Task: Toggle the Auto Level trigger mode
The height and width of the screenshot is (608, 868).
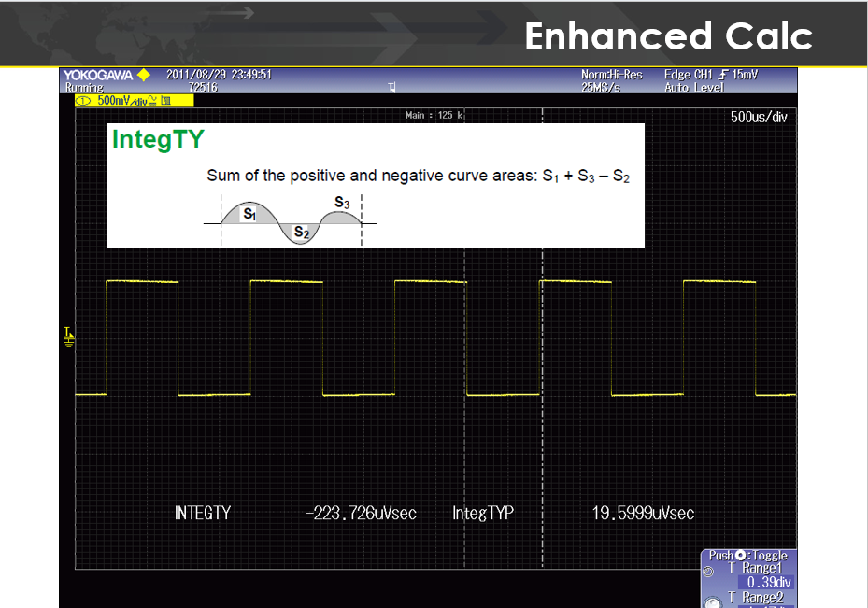Action: 695,87
